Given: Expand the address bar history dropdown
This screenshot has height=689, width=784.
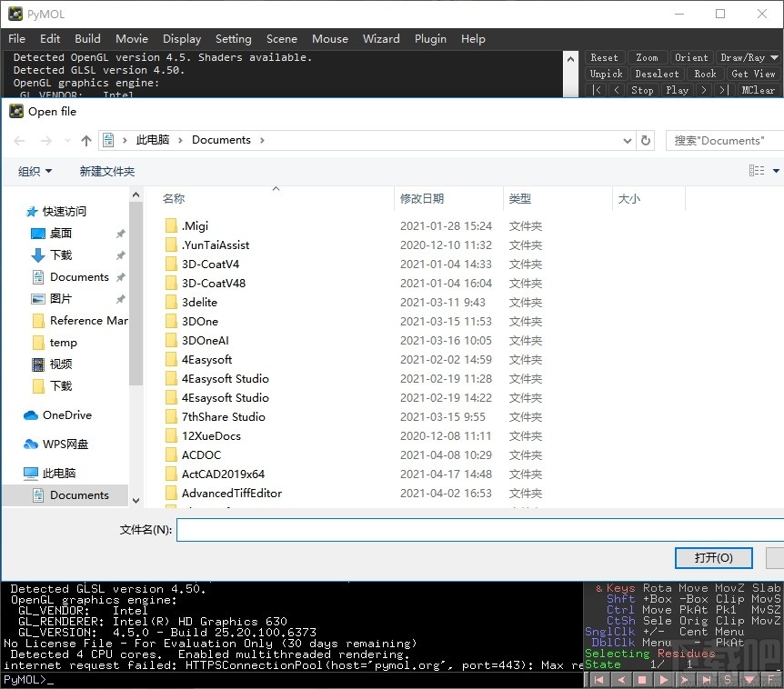Looking at the screenshot, I should click(x=627, y=141).
